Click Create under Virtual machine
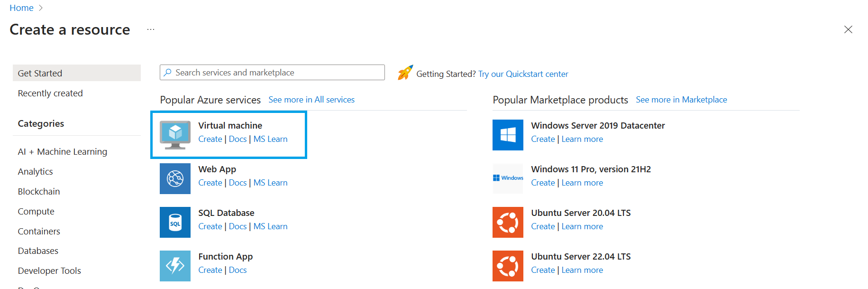 tap(210, 139)
